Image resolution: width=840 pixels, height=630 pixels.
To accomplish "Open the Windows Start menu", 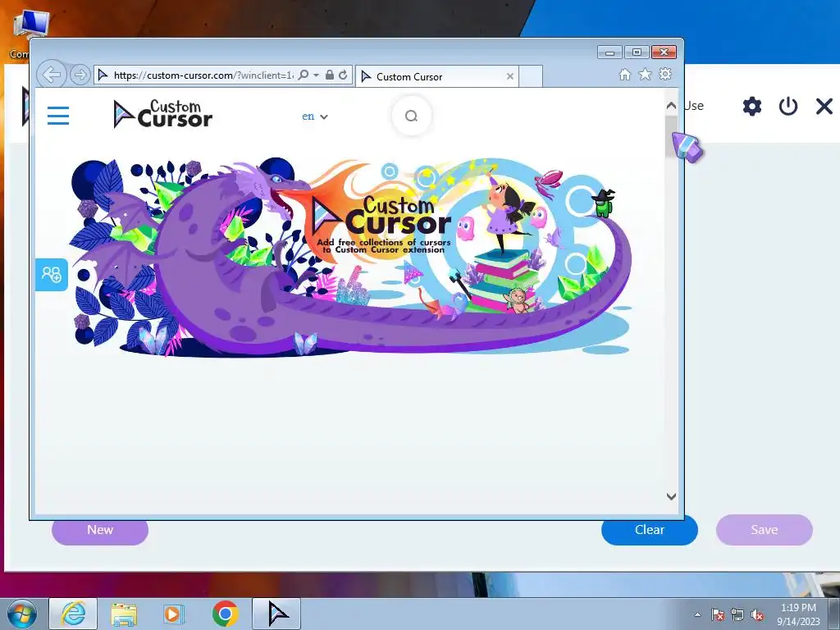I will (21, 614).
